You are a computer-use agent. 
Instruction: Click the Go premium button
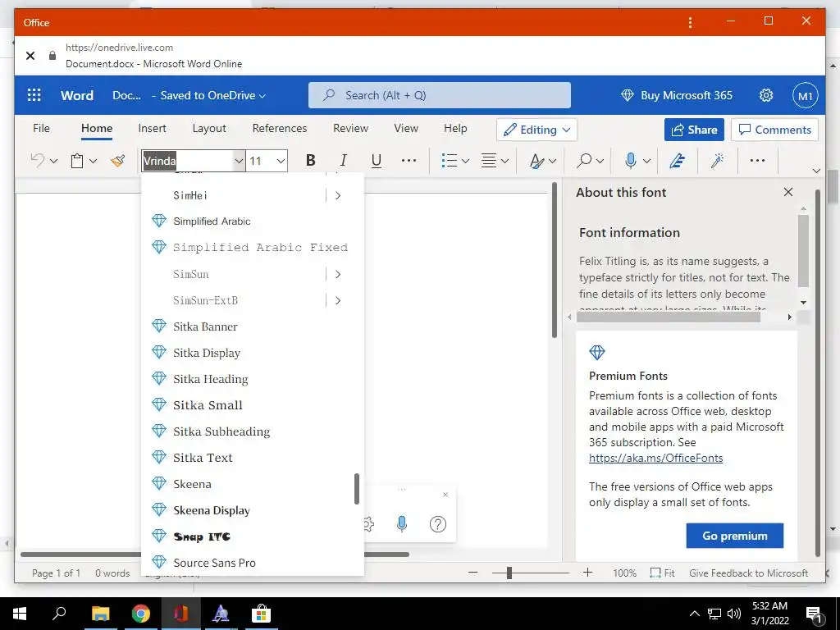coord(734,536)
